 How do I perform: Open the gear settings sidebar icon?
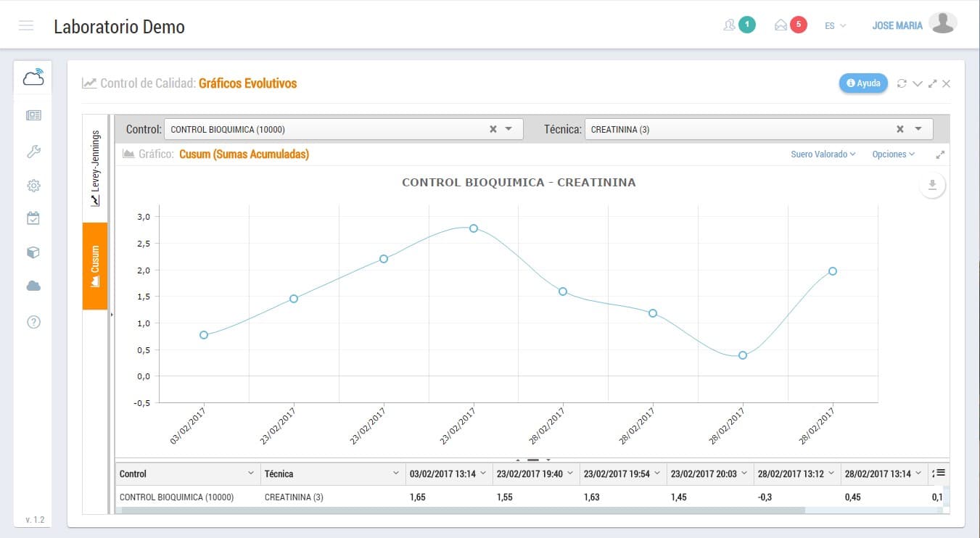tap(33, 186)
